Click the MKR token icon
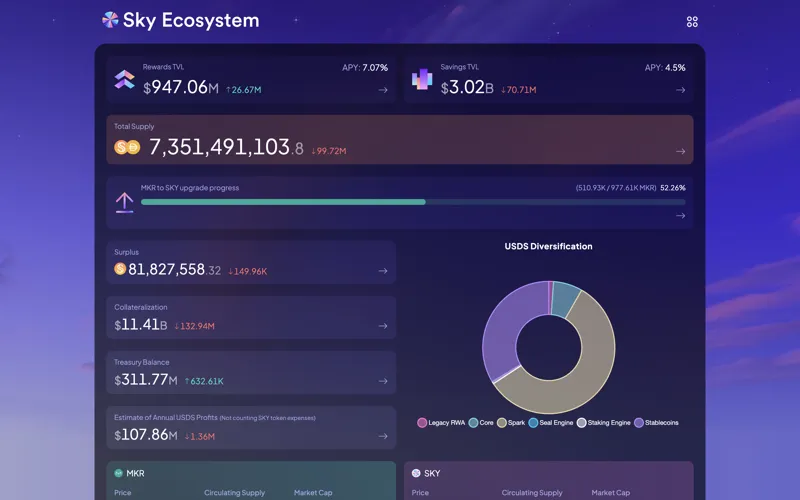 [118, 473]
